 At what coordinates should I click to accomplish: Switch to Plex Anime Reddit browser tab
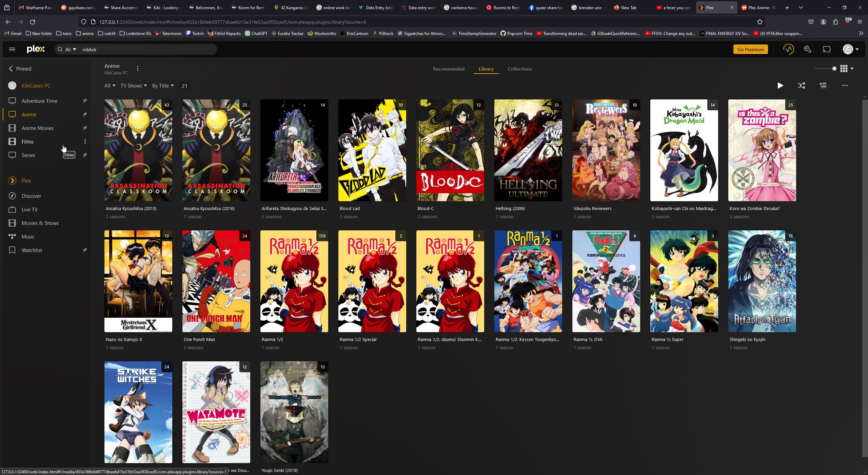(x=759, y=7)
